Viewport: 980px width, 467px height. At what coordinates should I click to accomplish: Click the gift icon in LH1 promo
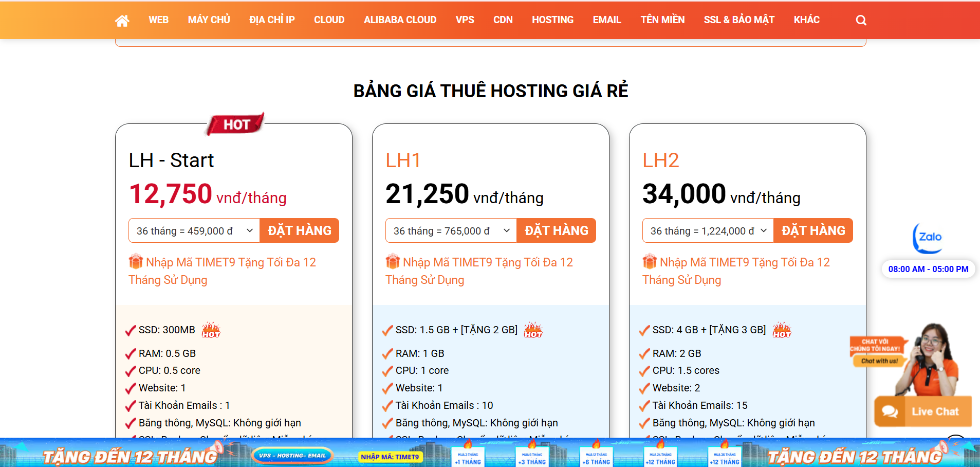pyautogui.click(x=393, y=262)
